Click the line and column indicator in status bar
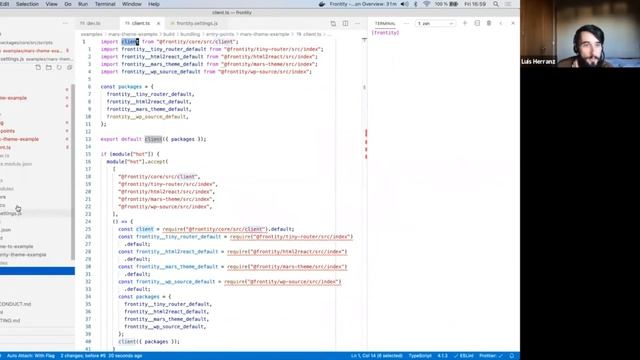This screenshot has width=640, height=360. (x=376, y=356)
